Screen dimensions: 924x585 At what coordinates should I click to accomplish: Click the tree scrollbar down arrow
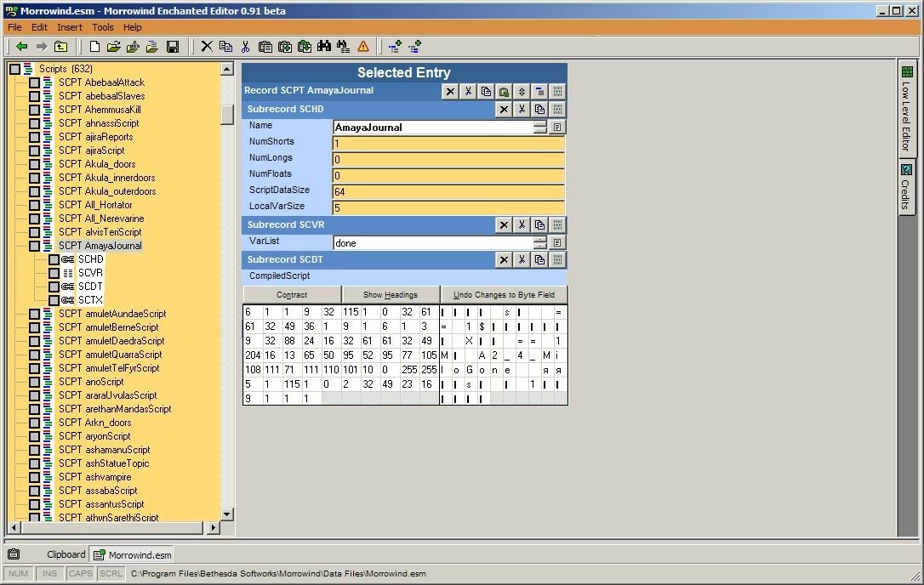point(227,514)
